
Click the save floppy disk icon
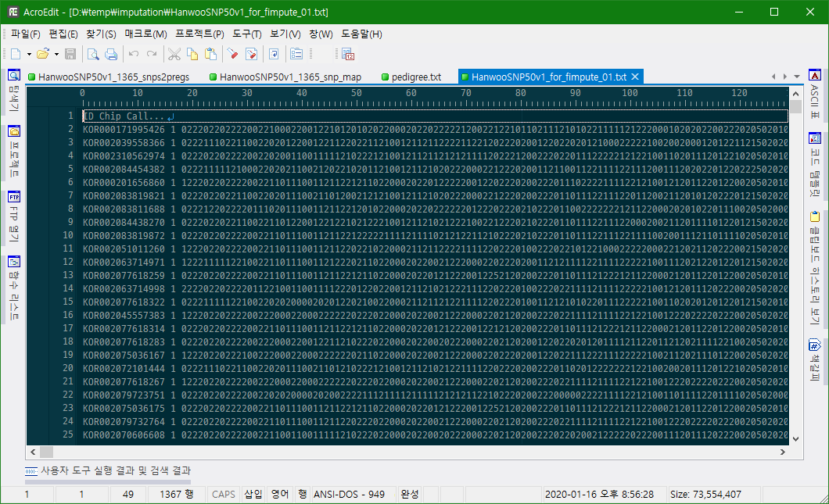click(70, 54)
